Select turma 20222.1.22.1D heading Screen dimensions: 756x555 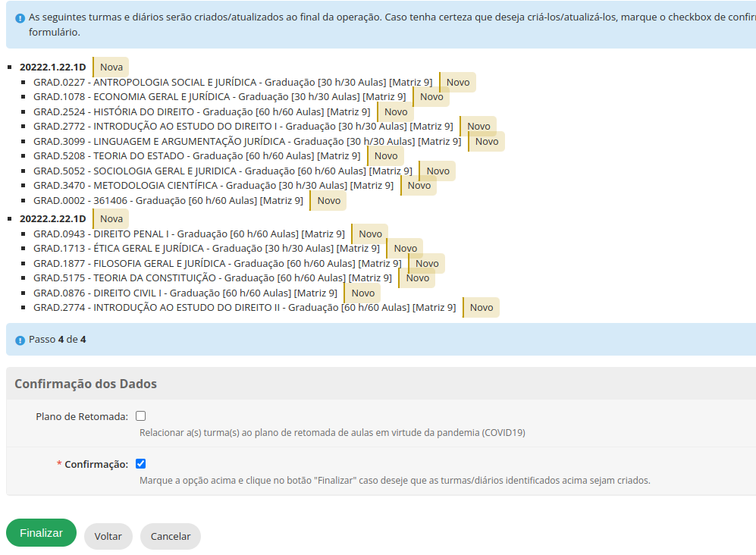52,67
